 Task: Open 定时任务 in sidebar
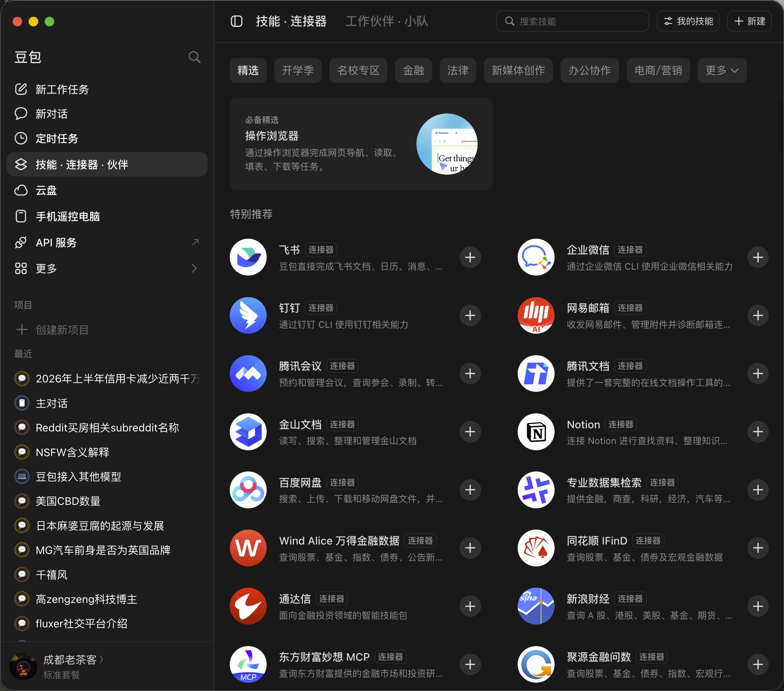(x=107, y=138)
